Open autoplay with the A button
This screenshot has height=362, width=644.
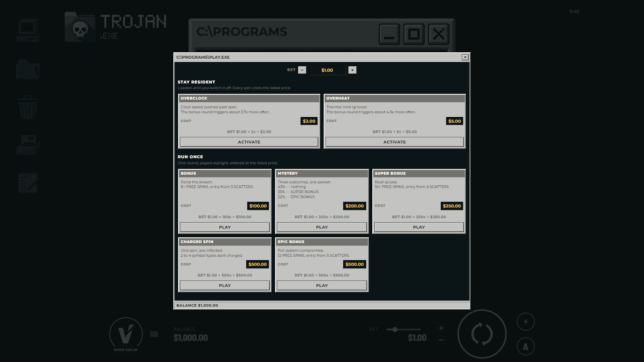(526, 347)
